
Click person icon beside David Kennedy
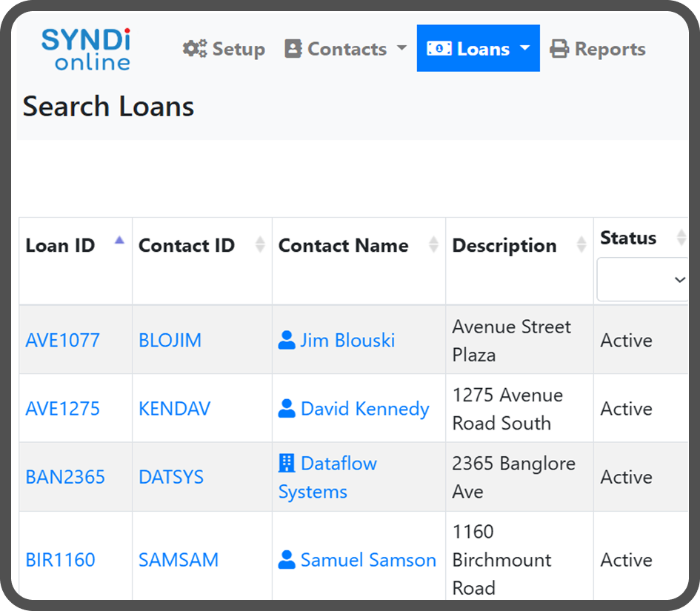(287, 409)
